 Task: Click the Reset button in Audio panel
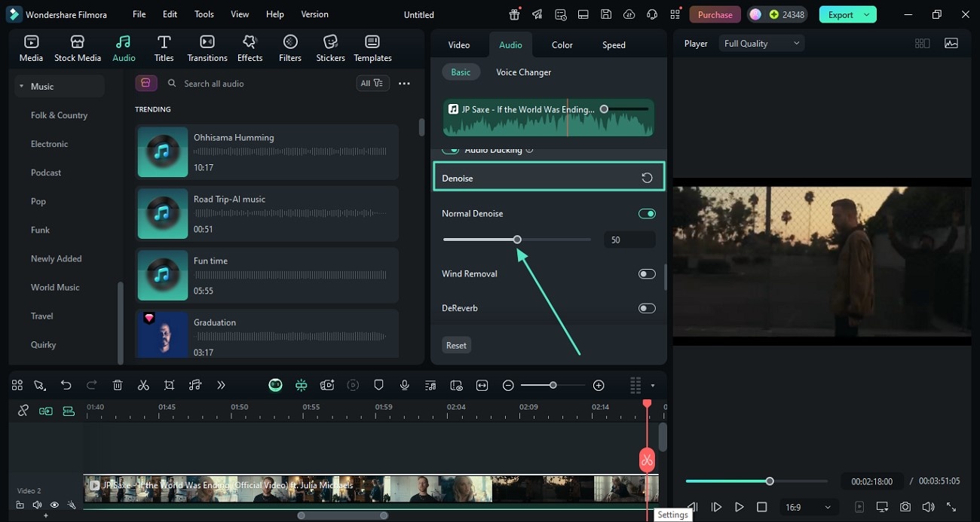(x=456, y=345)
